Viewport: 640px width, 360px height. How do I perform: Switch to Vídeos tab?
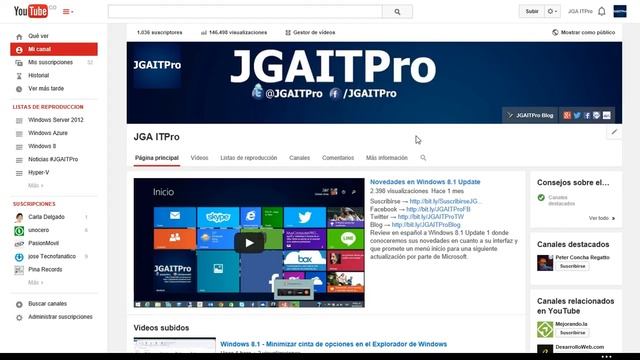click(199, 158)
